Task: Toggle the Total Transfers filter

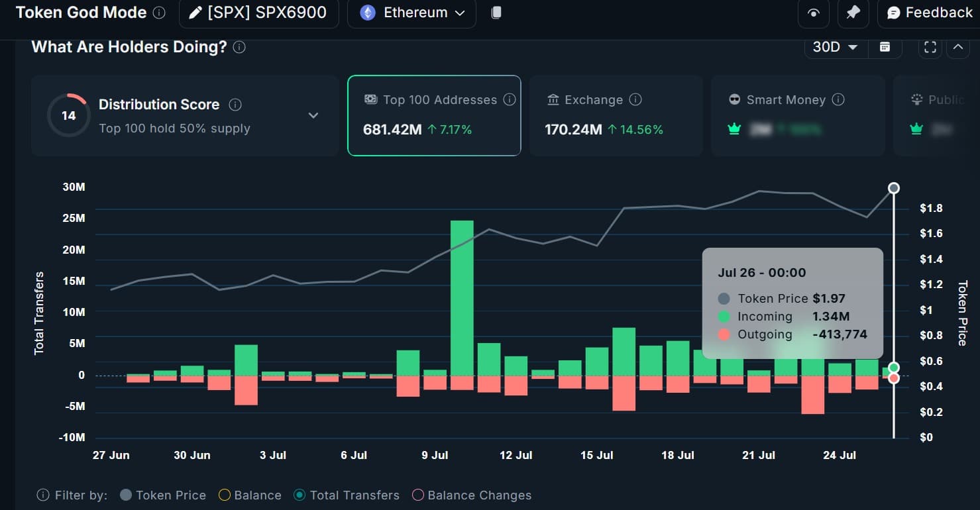Action: pyautogui.click(x=347, y=495)
